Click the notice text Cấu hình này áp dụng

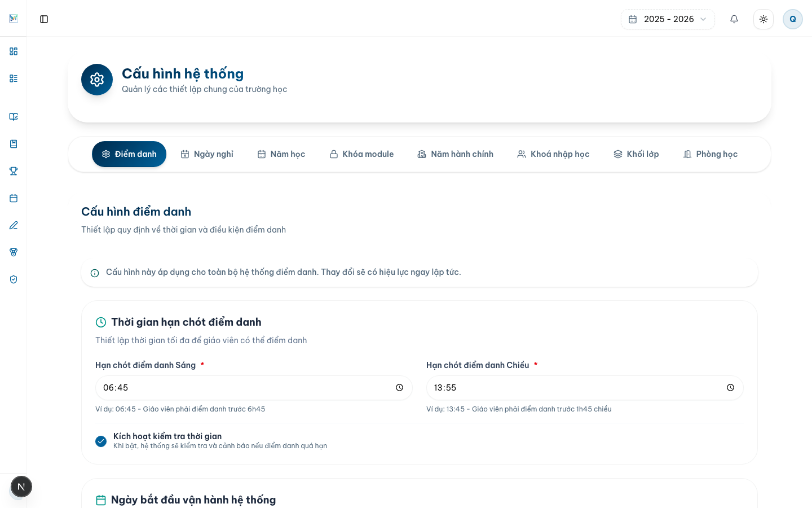284,272
